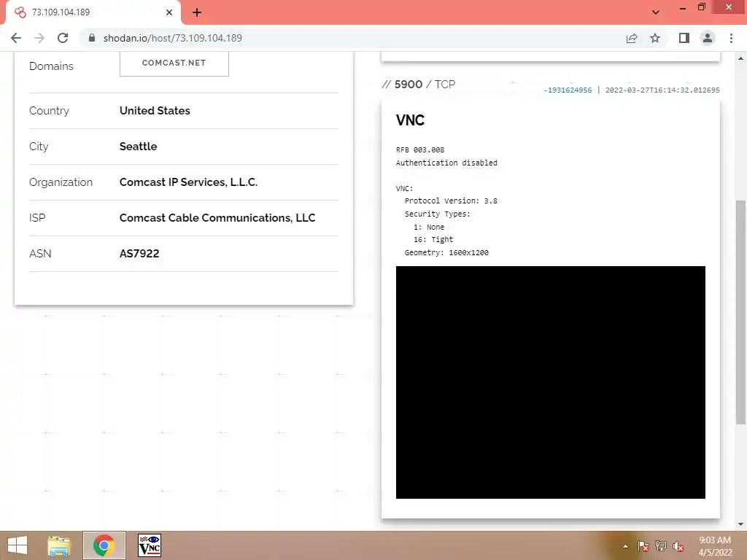Viewport: 747px width, 560px height.
Task: Open the VNC viewer taskbar icon
Action: pos(150,545)
